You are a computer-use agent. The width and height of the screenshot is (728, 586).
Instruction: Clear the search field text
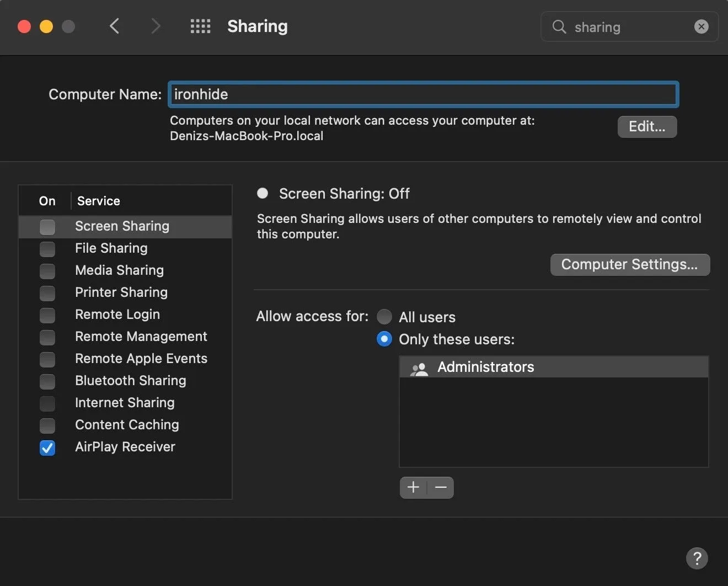(701, 26)
